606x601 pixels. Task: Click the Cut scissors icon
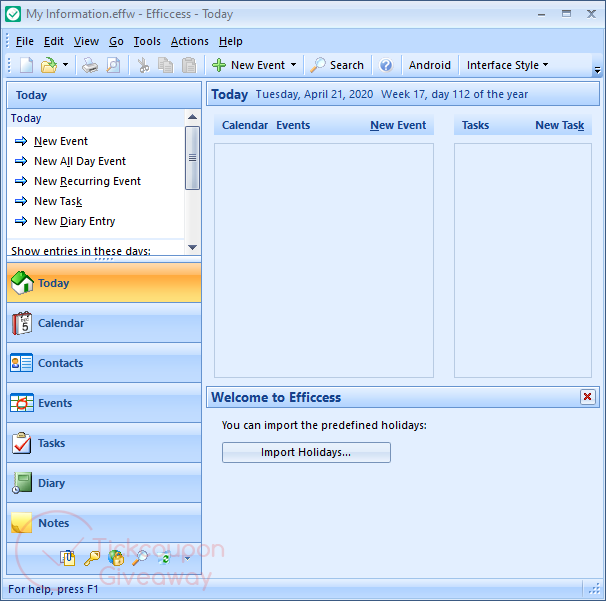coord(143,65)
